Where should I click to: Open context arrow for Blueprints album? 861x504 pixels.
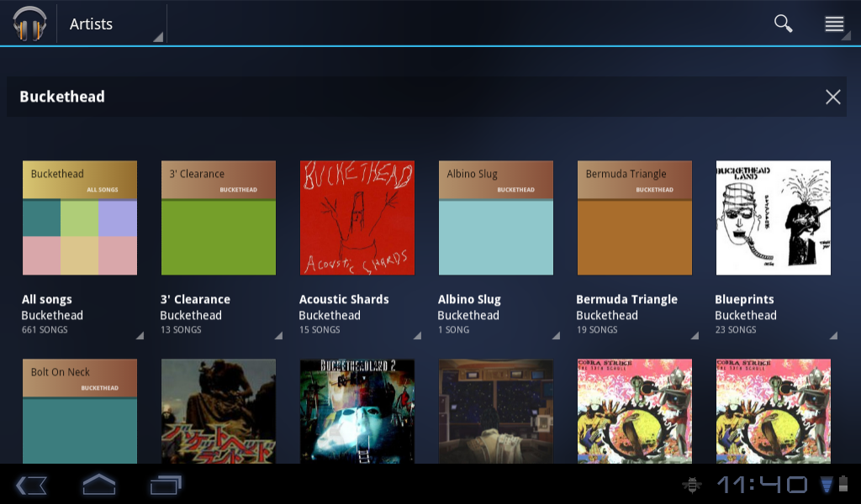(833, 335)
